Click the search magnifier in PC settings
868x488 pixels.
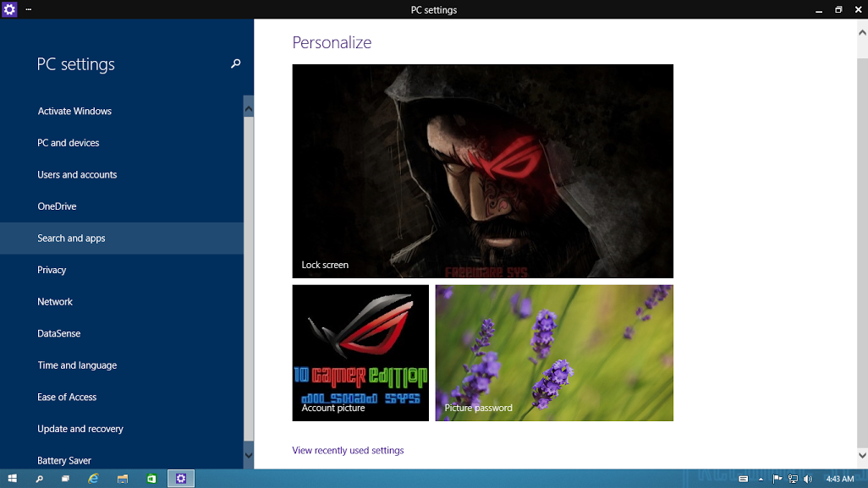pos(236,63)
